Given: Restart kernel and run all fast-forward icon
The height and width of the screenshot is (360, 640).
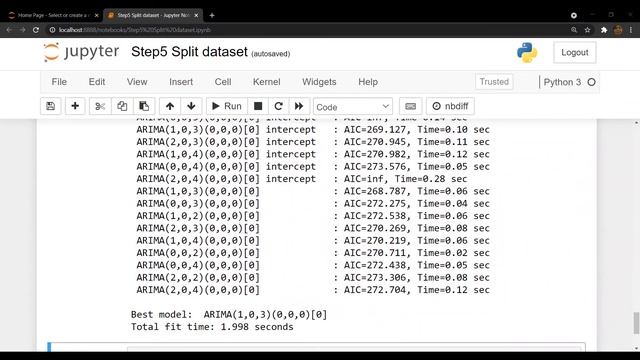Looking at the screenshot, I should pyautogui.click(x=299, y=106).
